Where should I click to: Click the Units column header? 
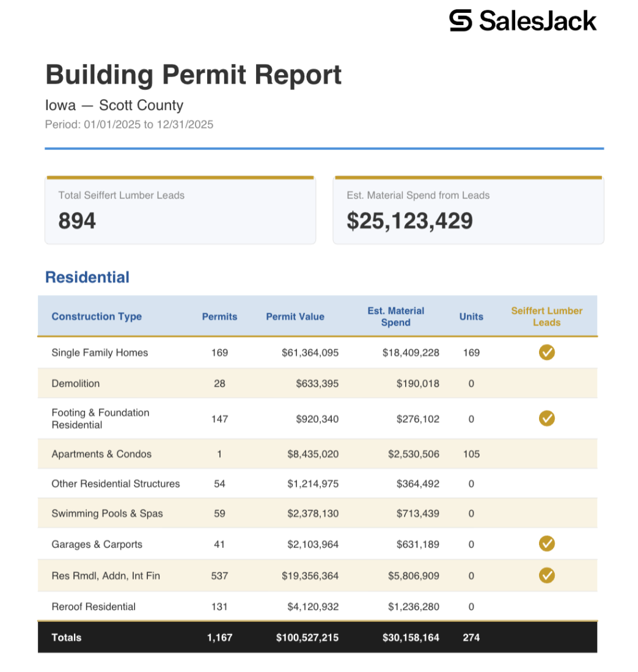point(471,316)
